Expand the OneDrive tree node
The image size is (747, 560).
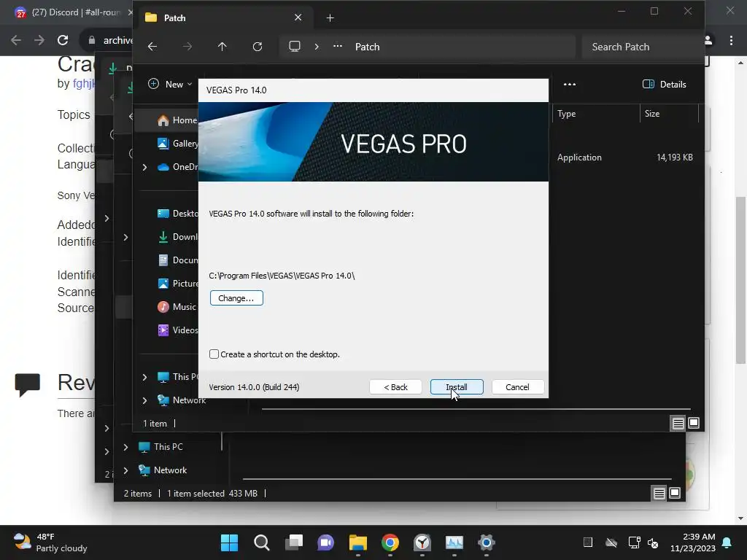(x=145, y=167)
